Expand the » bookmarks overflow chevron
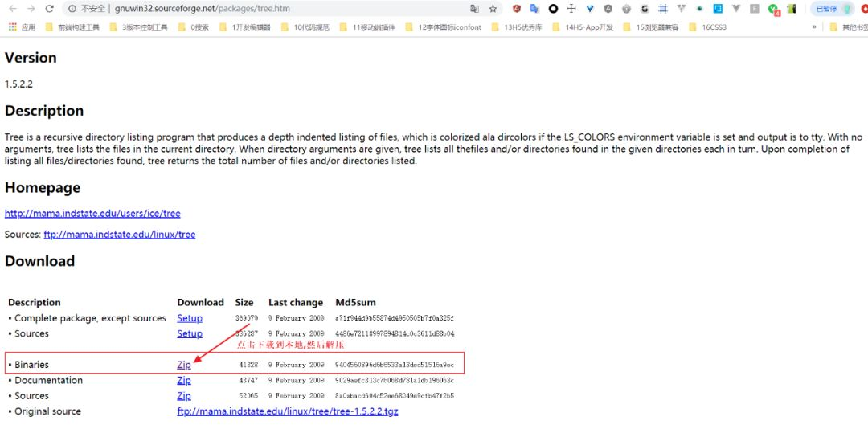Image resolution: width=868 pixels, height=429 pixels. tap(814, 27)
